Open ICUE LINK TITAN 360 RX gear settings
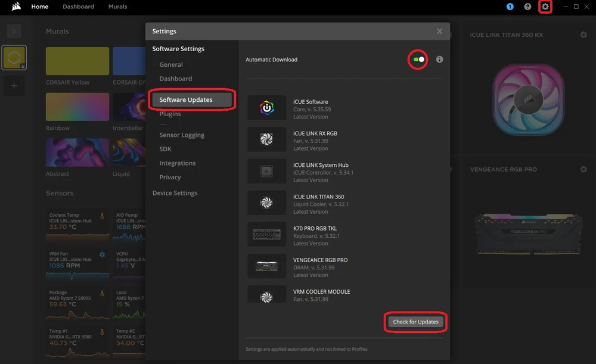 tap(583, 35)
